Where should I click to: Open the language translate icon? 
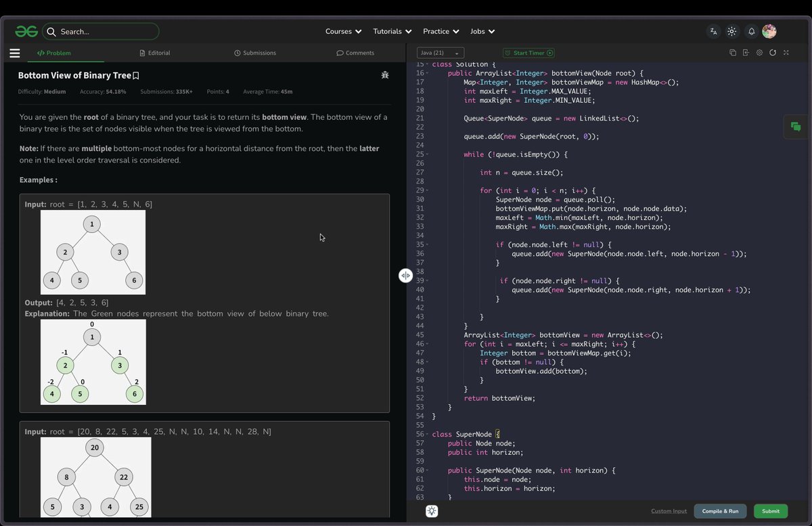(713, 31)
